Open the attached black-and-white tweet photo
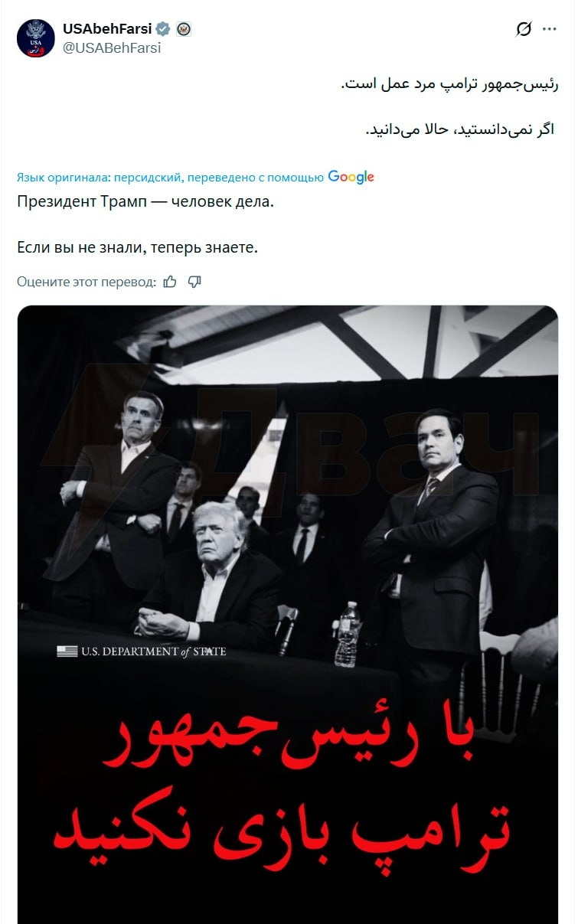 (288, 614)
